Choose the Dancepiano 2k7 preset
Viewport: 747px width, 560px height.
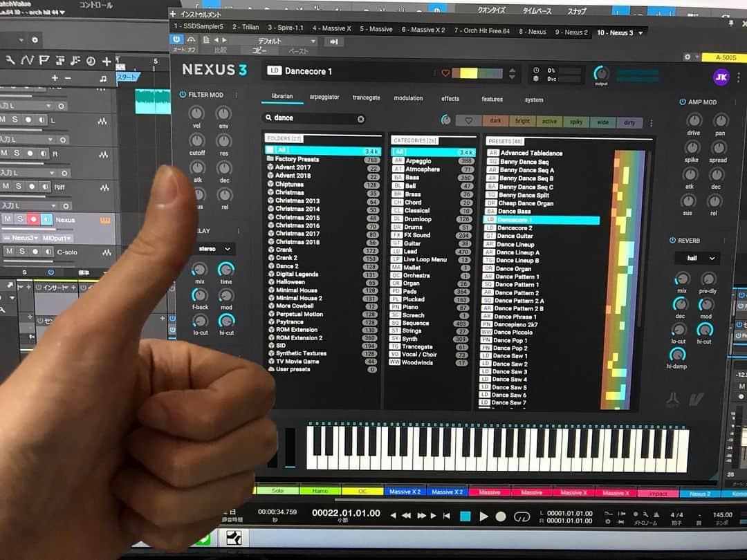tap(537, 324)
